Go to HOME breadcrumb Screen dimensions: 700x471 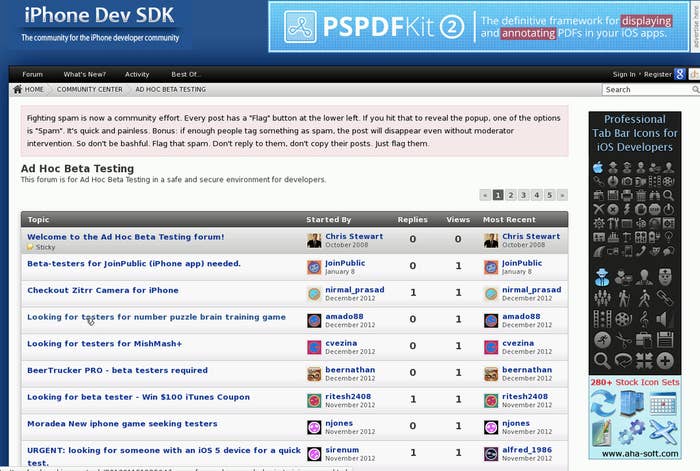(34, 89)
